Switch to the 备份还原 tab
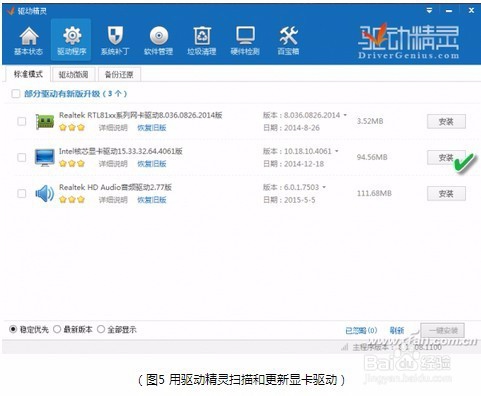The height and width of the screenshot is (396, 481). pyautogui.click(x=119, y=74)
